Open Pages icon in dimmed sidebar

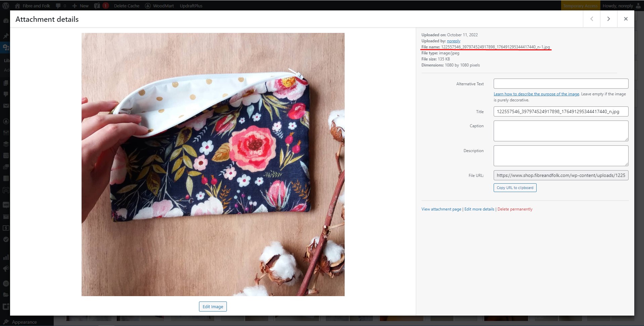6,83
